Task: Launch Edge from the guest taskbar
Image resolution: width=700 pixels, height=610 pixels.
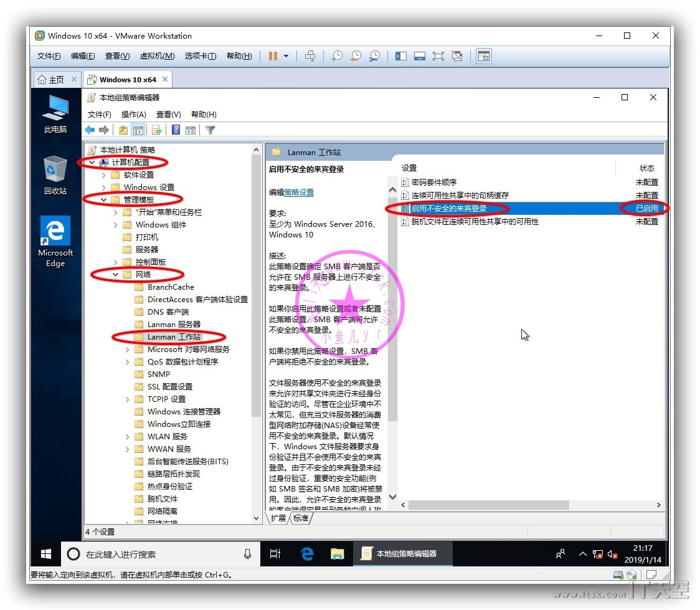Action: point(307,554)
